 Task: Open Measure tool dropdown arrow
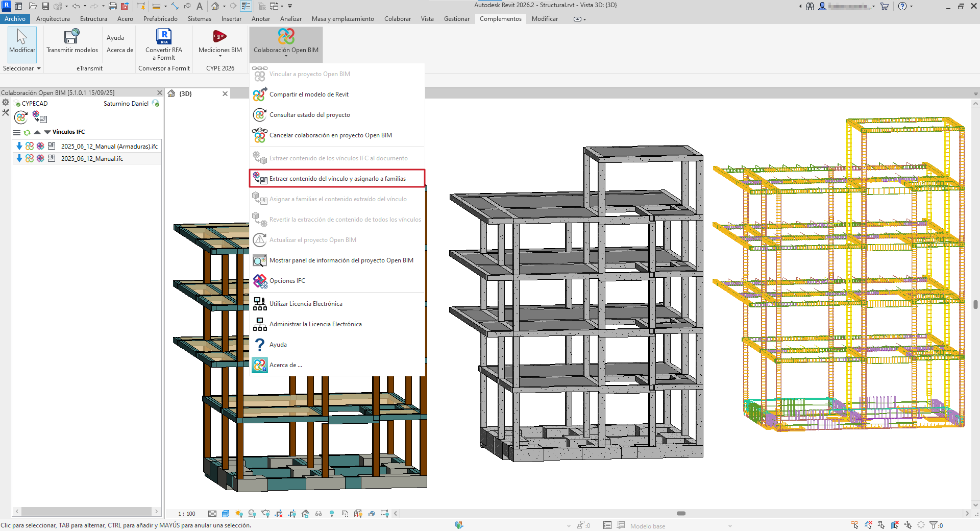(x=165, y=6)
